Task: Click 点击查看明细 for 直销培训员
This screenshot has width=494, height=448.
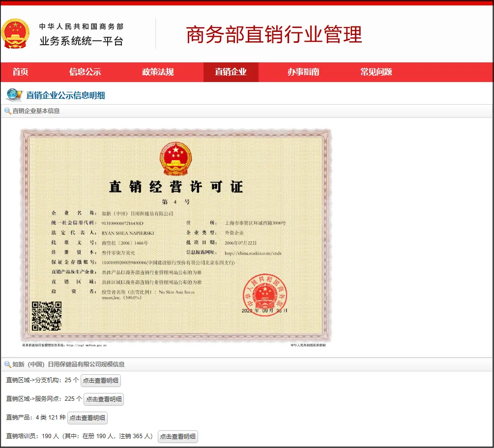Action: (x=177, y=436)
